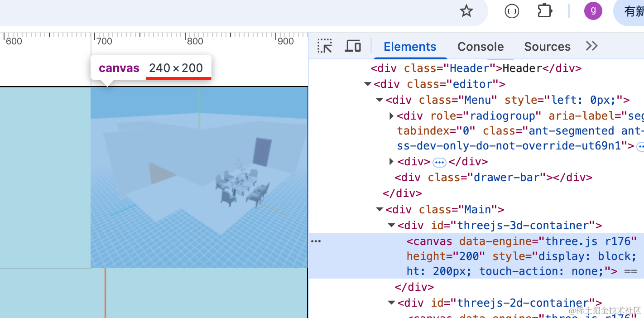
Task: Expand the ellipsis inside collapsed div
Action: [x=439, y=162]
